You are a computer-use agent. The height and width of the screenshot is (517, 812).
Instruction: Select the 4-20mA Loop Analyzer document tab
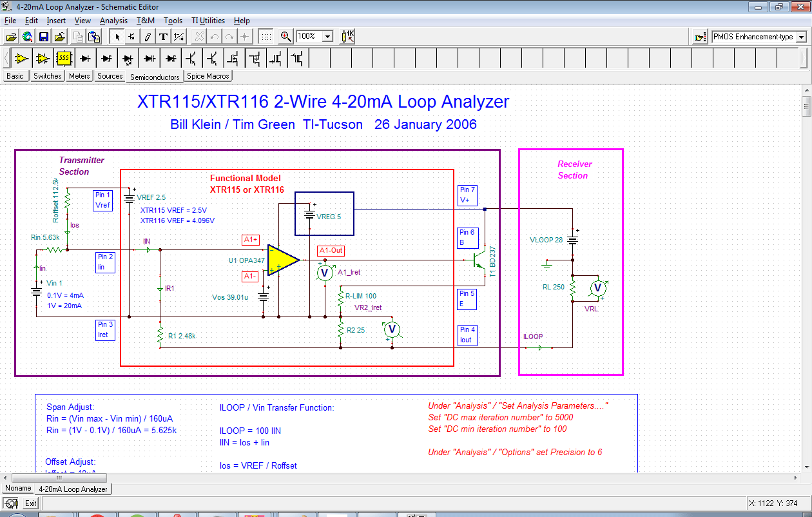tap(73, 489)
